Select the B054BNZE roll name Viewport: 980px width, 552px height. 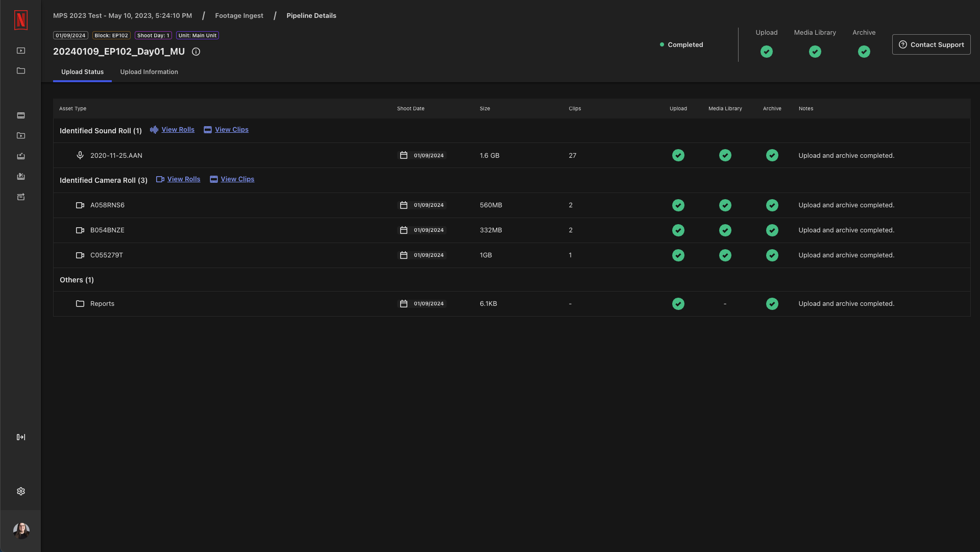[107, 230]
